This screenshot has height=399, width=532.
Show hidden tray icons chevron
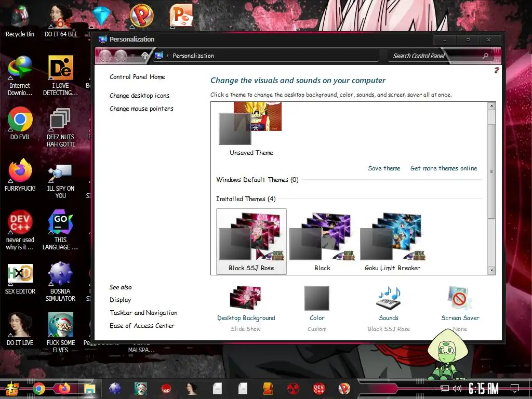coord(432,389)
